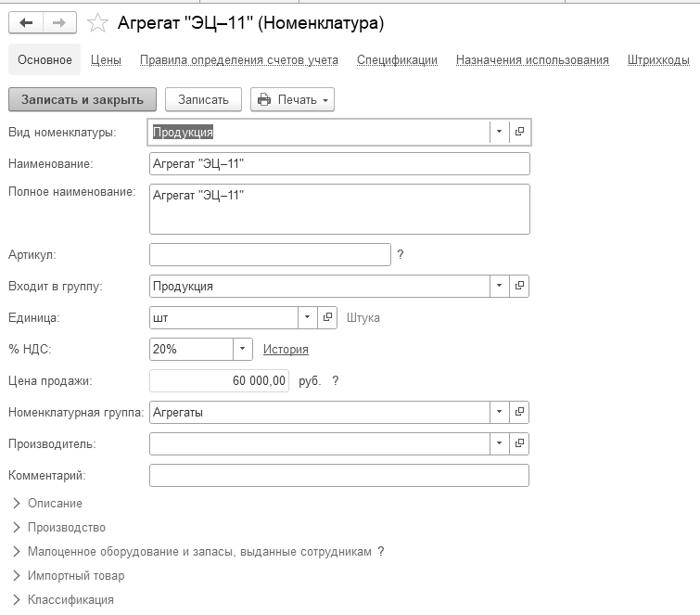Open Правила определения счетов учета tab
The width and height of the screenshot is (700, 615).
(x=239, y=60)
